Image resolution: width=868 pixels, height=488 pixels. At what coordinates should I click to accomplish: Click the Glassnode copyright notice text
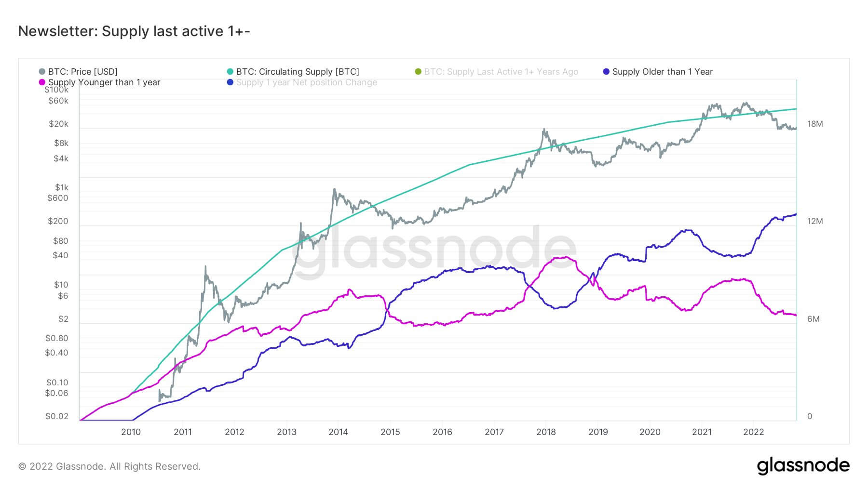(x=109, y=466)
